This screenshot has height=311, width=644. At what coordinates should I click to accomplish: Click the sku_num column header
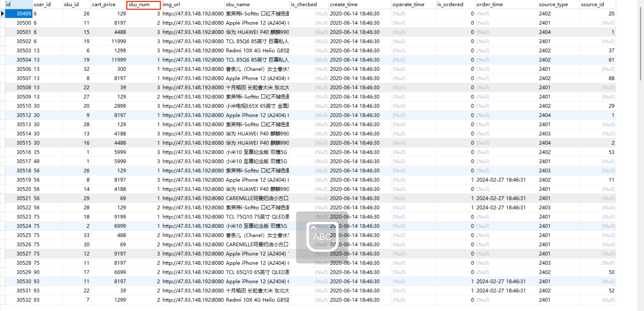143,5
